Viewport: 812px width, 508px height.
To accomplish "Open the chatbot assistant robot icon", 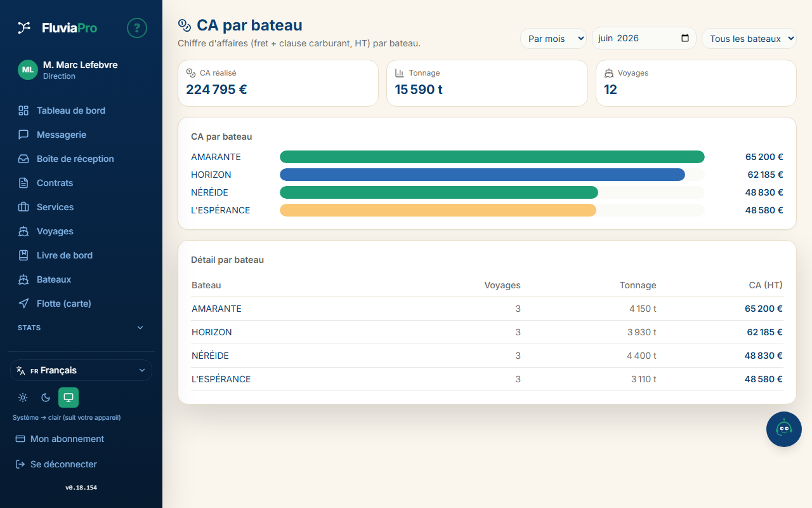I will [x=784, y=429].
